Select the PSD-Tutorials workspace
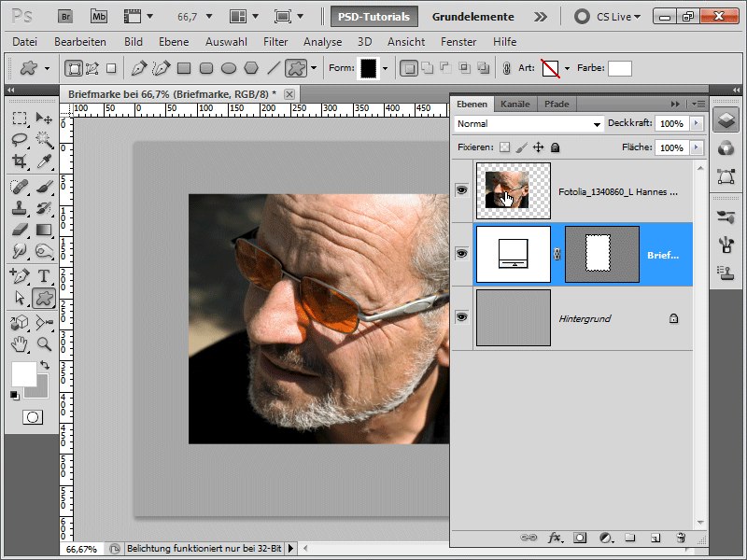This screenshot has height=560, width=747. click(374, 17)
